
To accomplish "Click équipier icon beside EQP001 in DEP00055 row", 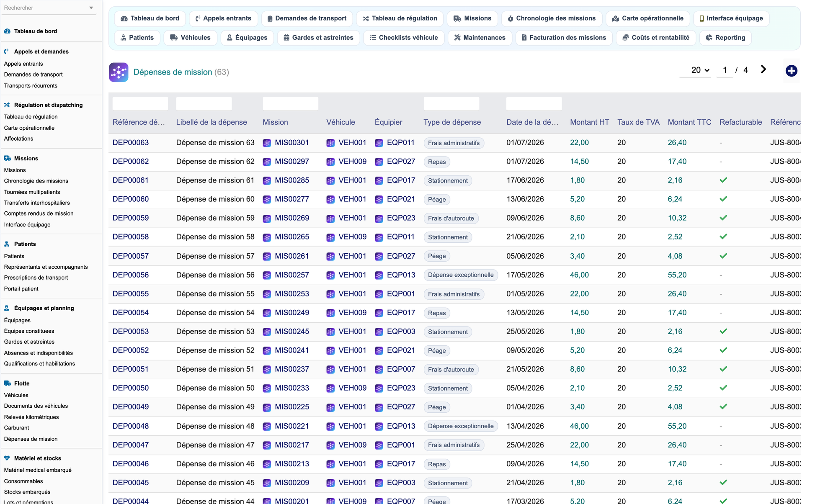I will pyautogui.click(x=379, y=294).
